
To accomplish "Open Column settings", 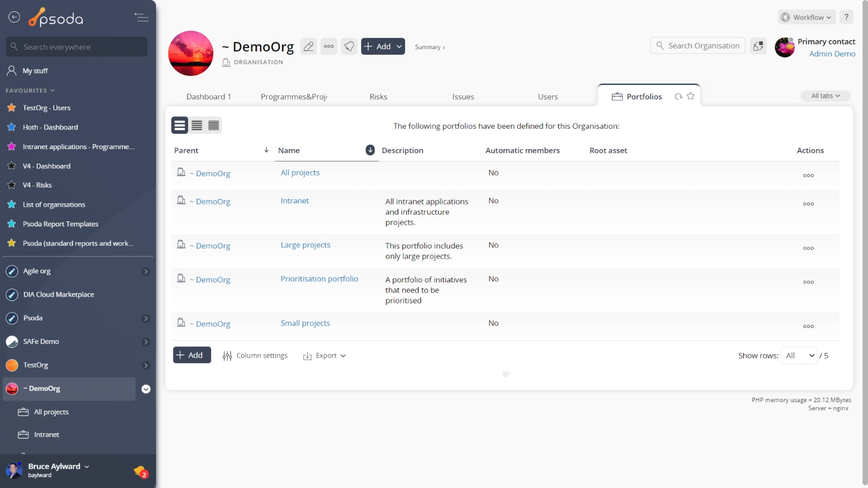I will tap(255, 356).
